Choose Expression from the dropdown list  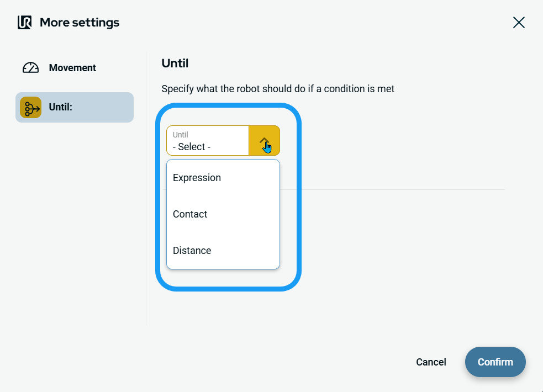tap(197, 178)
